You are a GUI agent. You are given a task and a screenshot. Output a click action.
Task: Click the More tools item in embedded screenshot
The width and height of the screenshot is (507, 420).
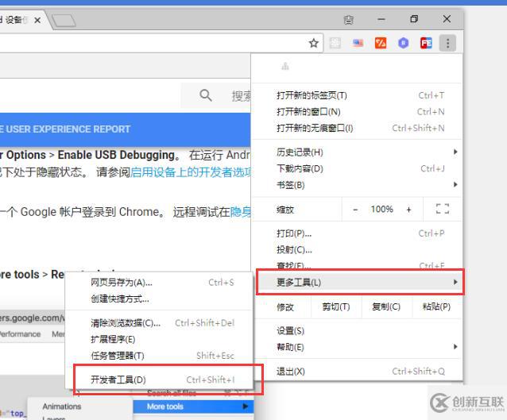(193, 407)
